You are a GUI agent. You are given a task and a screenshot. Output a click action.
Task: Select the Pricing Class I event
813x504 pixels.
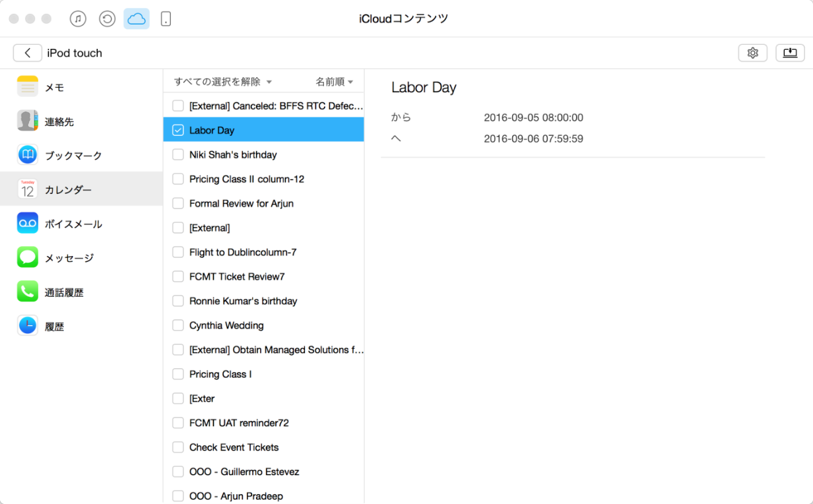[x=264, y=374]
